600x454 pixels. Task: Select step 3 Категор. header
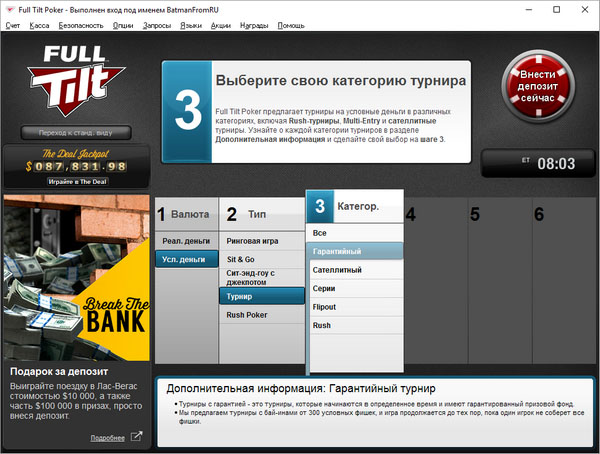355,206
